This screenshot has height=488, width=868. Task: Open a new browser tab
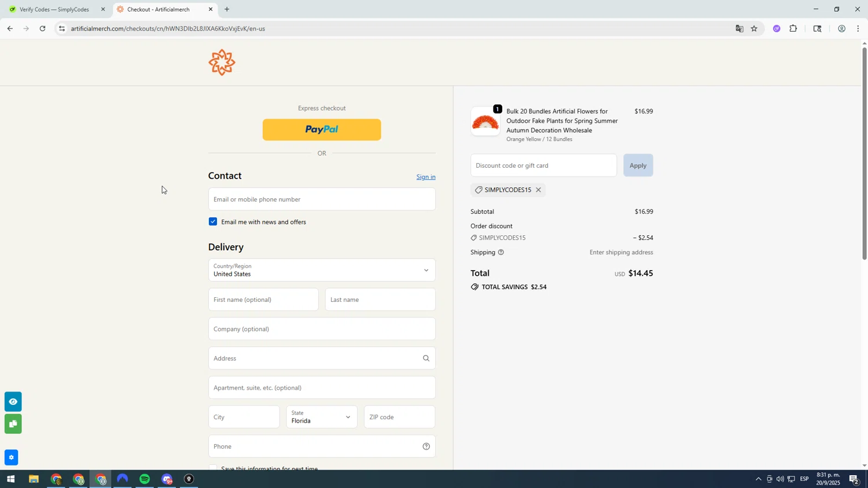point(227,9)
